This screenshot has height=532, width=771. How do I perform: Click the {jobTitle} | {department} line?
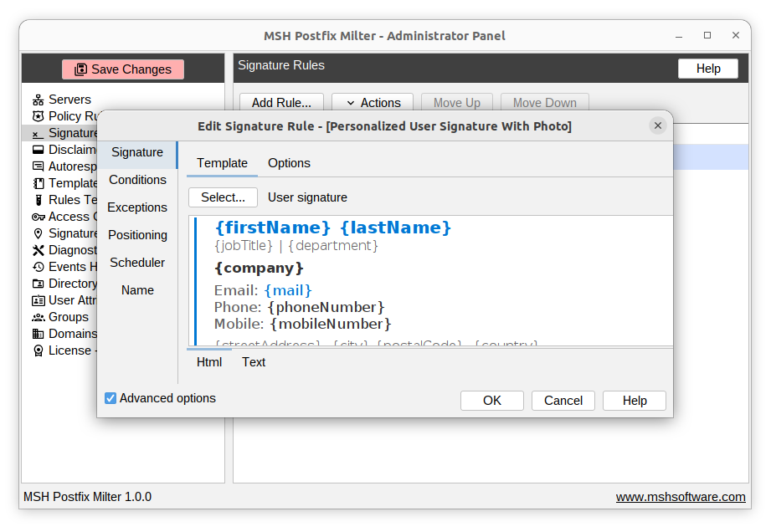pos(296,246)
